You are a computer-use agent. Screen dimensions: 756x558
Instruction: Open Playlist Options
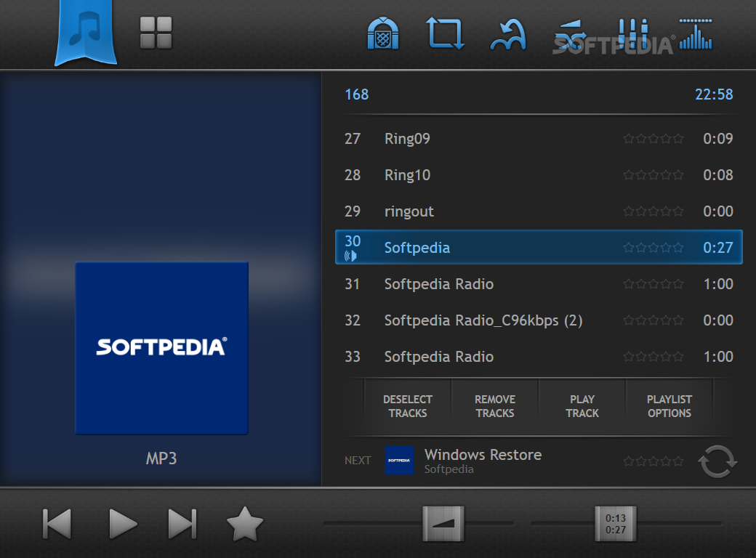(669, 406)
